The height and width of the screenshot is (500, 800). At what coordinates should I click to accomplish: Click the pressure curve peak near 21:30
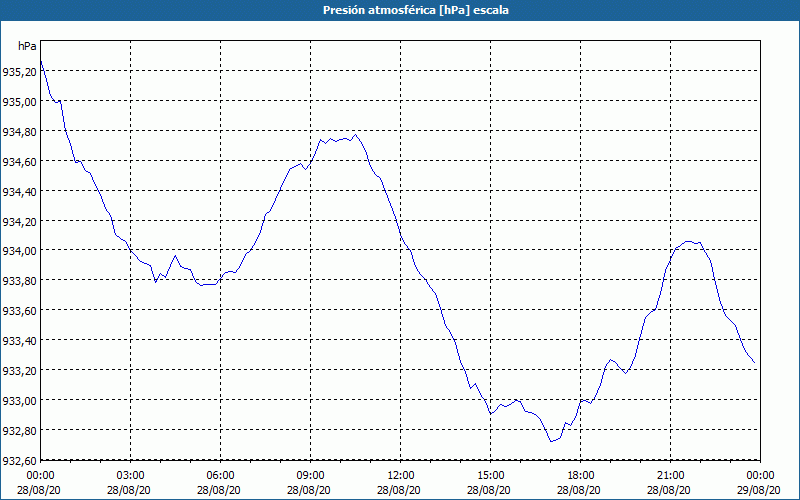pyautogui.click(x=688, y=241)
